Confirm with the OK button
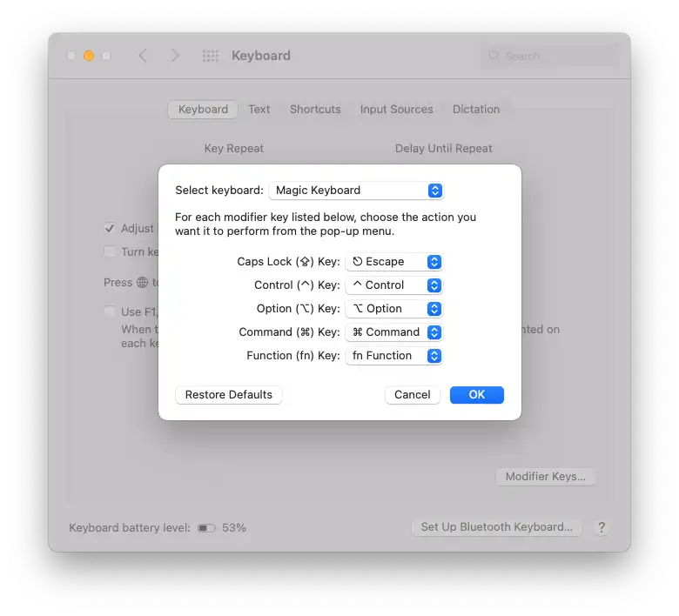The height and width of the screenshot is (616, 679). (477, 395)
